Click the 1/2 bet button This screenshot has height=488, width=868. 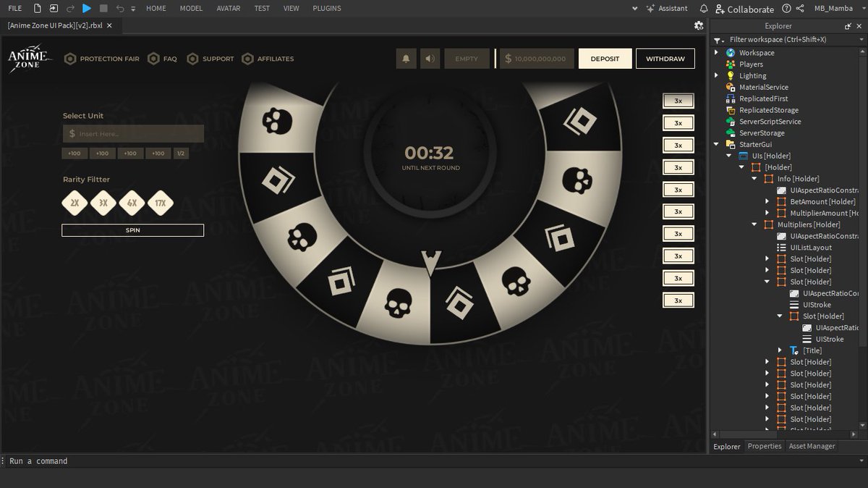[180, 153]
